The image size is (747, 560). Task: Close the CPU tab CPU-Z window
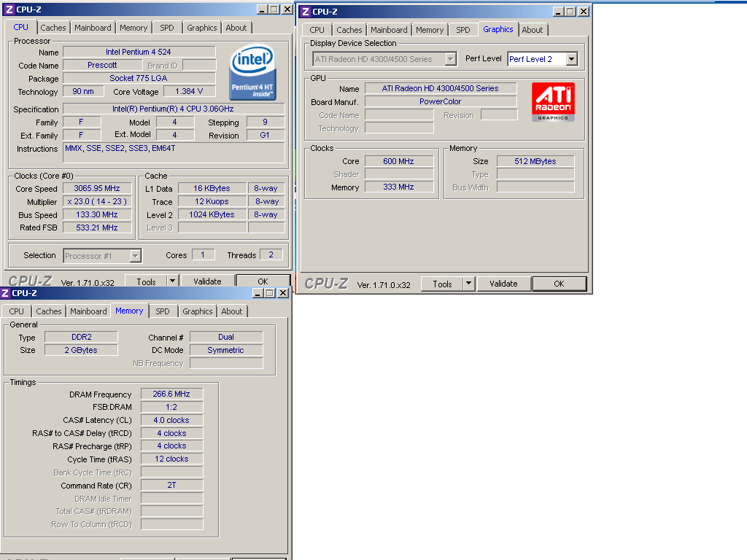click(x=287, y=9)
